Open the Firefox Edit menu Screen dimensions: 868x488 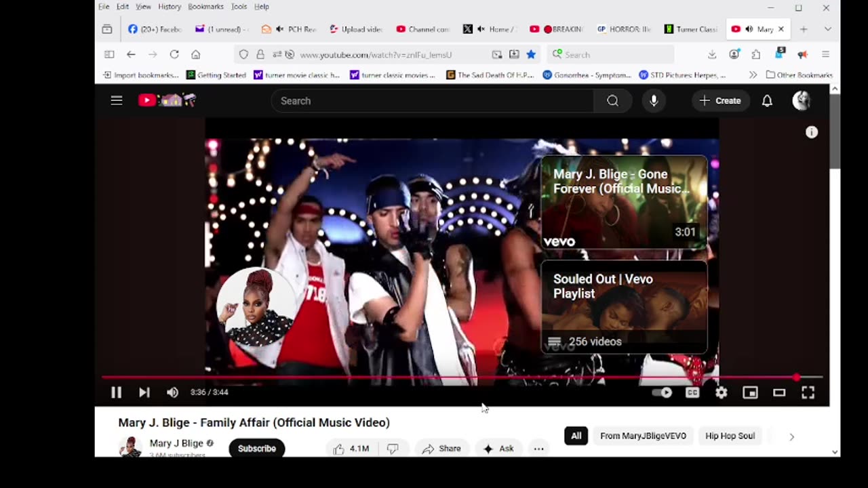(x=123, y=7)
